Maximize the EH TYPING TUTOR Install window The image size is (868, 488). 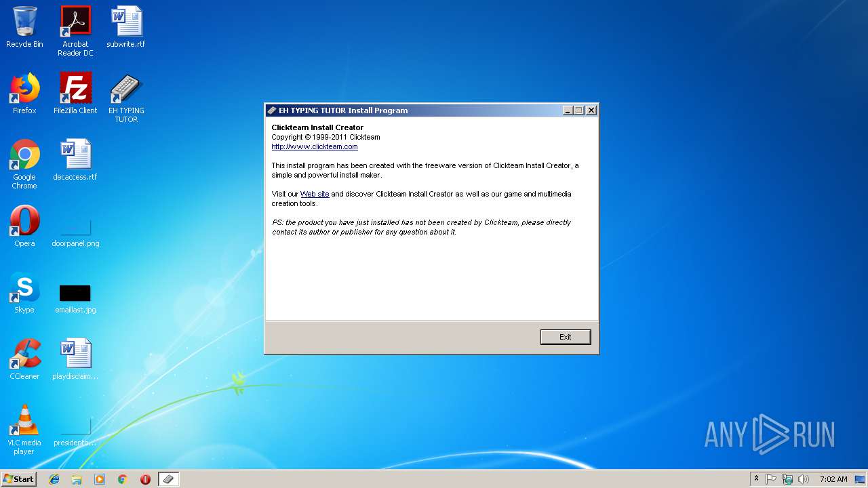tap(579, 110)
